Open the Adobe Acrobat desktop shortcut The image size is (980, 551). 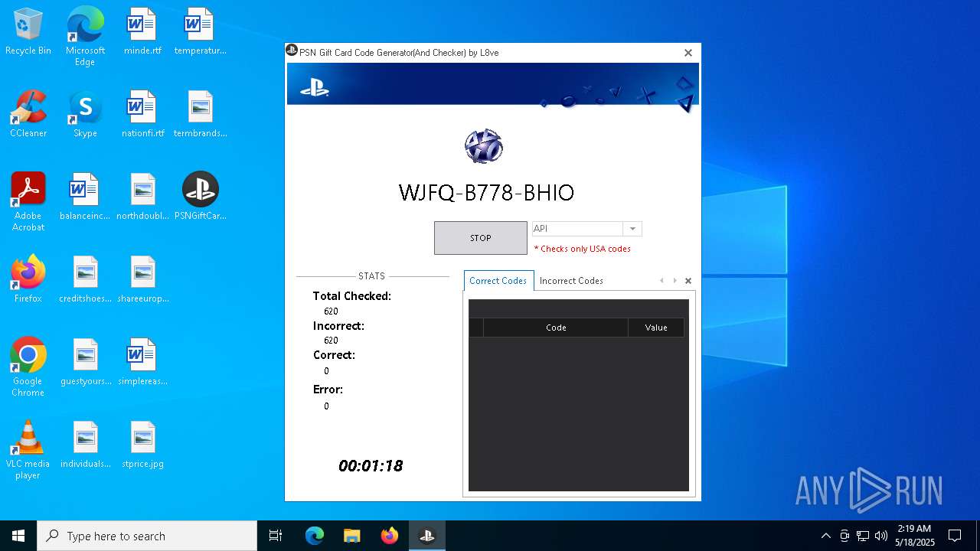tap(28, 201)
